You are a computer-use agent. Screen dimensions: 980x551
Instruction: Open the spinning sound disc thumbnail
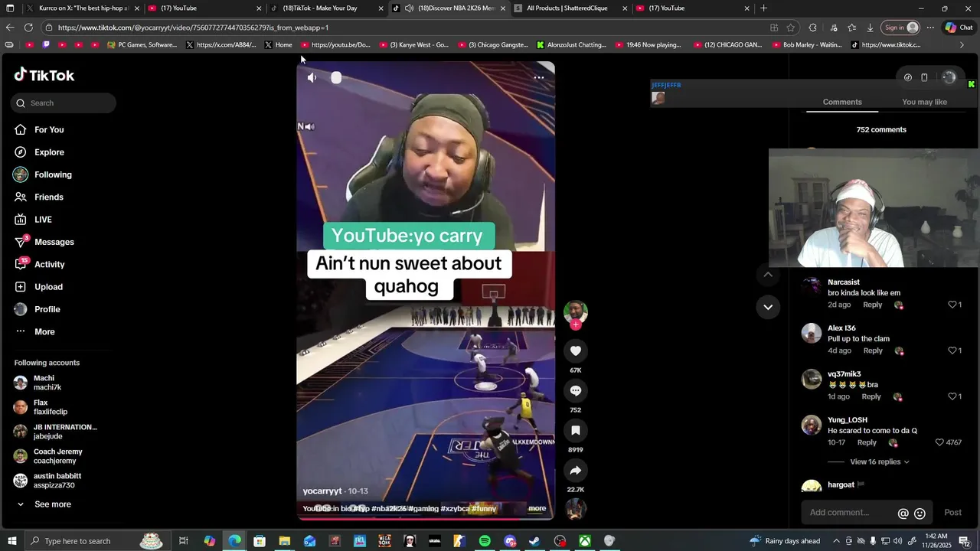click(576, 509)
